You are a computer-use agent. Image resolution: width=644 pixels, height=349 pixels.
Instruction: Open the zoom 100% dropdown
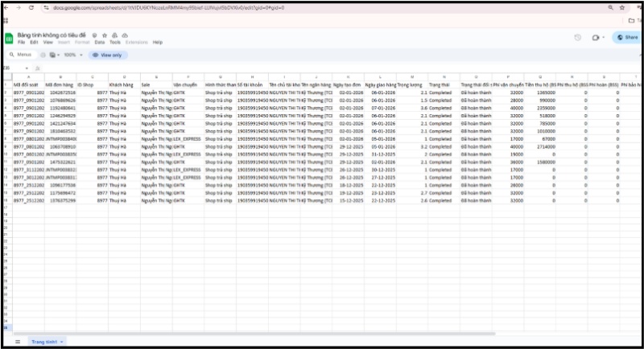[73, 55]
